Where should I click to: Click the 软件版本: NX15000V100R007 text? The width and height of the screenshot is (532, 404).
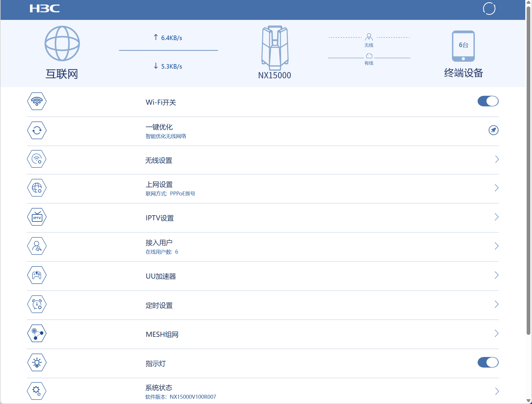tap(181, 397)
